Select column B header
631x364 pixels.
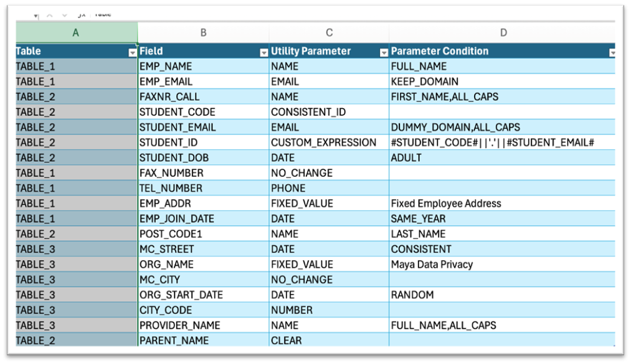coord(203,33)
